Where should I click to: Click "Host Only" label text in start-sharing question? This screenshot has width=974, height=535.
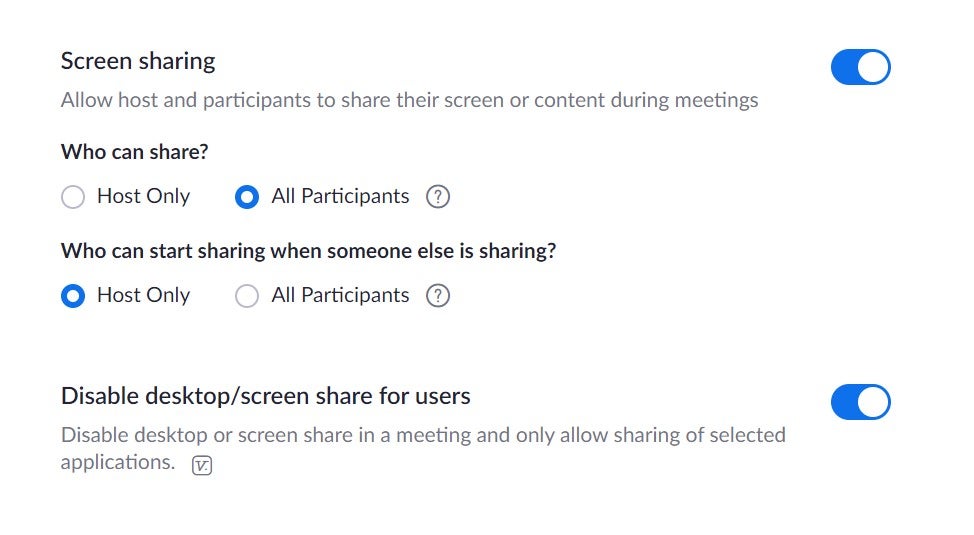(x=143, y=296)
